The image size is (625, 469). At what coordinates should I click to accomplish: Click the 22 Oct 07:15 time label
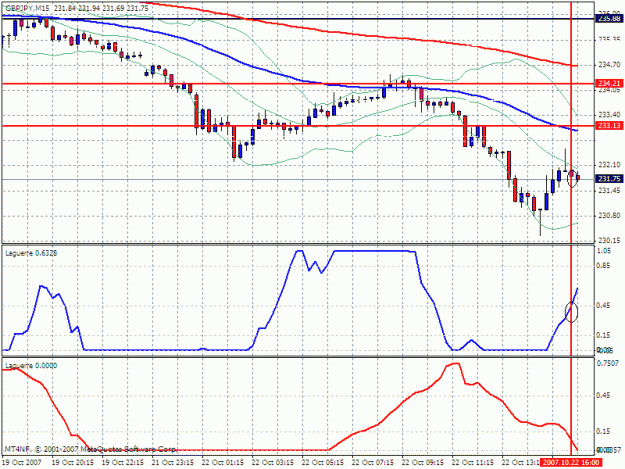tap(373, 463)
